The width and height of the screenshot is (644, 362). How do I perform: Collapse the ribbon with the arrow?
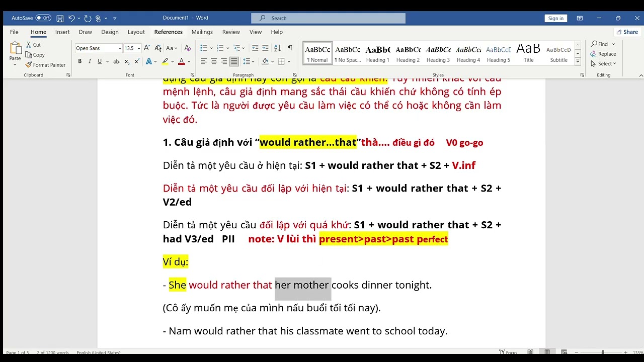click(641, 75)
